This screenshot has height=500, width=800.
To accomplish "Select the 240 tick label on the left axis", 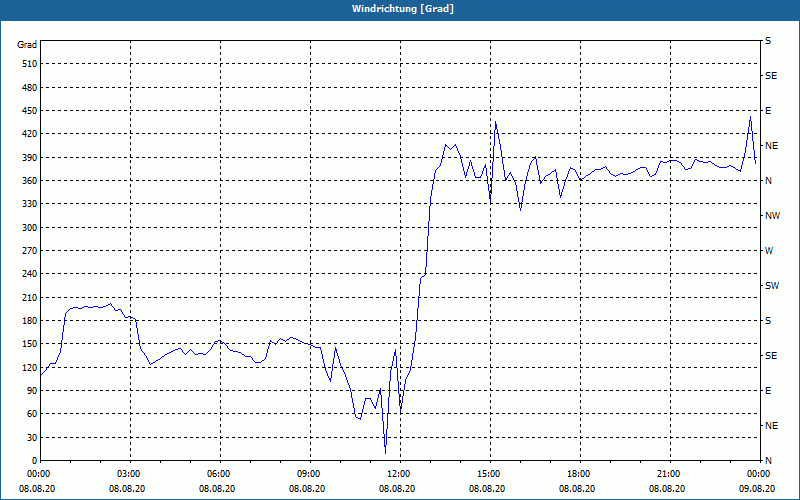I will 29,274.
